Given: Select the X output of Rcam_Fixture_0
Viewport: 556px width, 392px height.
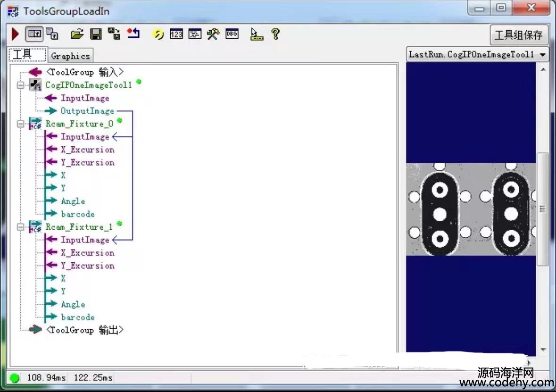Looking at the screenshot, I should click(63, 175).
